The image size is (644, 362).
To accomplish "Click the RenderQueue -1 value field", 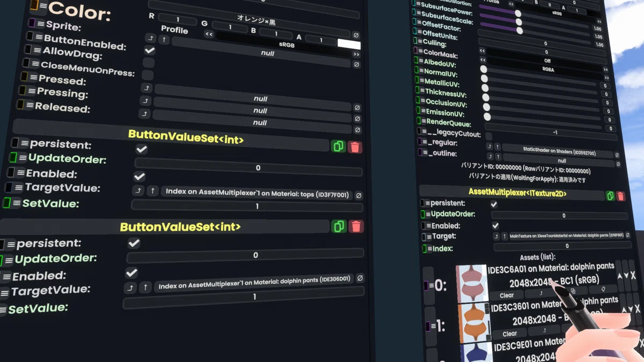I will 551,131.
